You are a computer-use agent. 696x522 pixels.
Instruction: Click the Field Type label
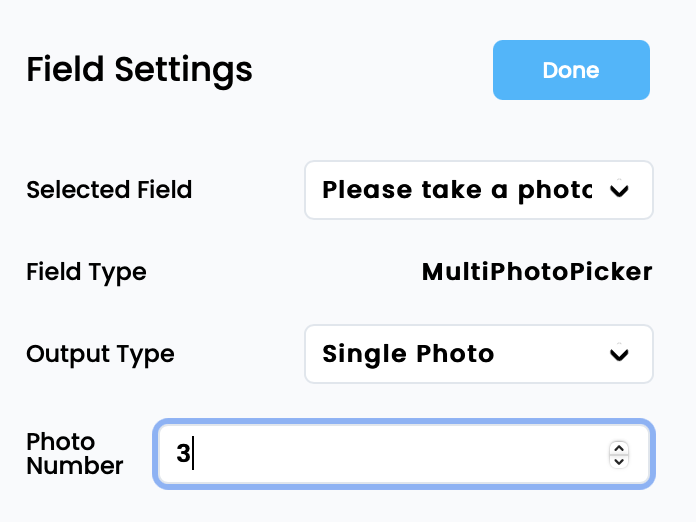[86, 272]
